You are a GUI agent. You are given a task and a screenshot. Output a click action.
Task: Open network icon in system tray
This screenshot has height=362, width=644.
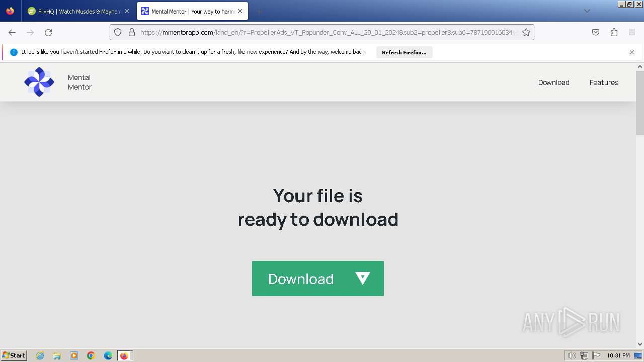click(x=584, y=355)
